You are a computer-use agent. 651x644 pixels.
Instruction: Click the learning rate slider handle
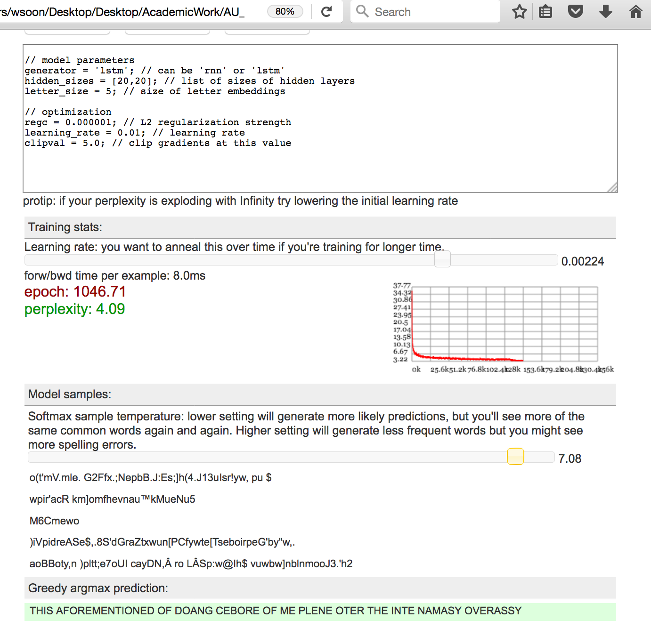click(x=442, y=259)
